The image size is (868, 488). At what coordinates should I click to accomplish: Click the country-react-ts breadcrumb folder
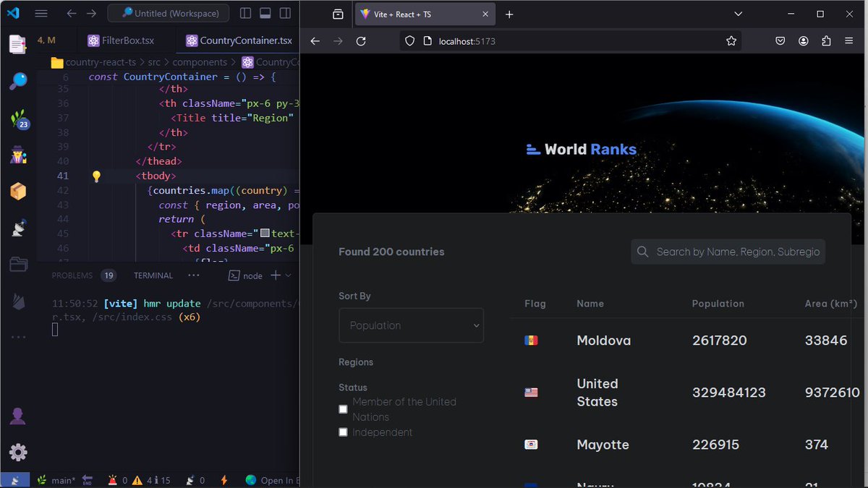93,63
